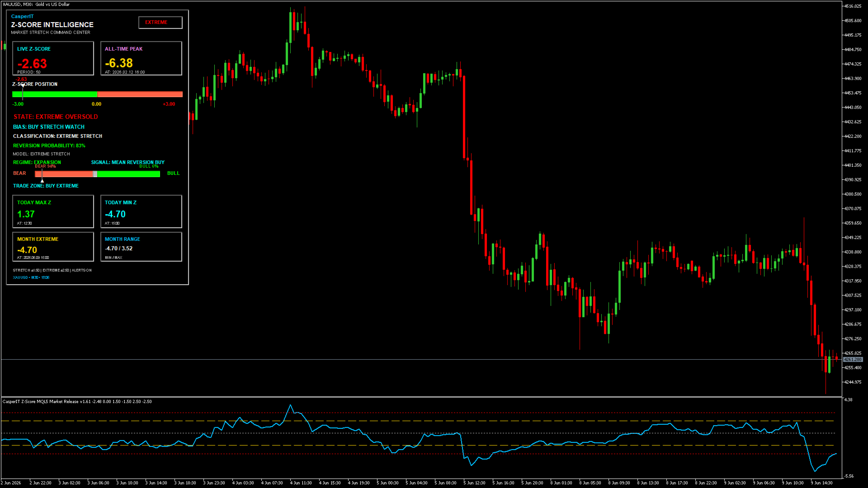
Task: Click the -2.63 marker above position bar
Action: (21, 79)
